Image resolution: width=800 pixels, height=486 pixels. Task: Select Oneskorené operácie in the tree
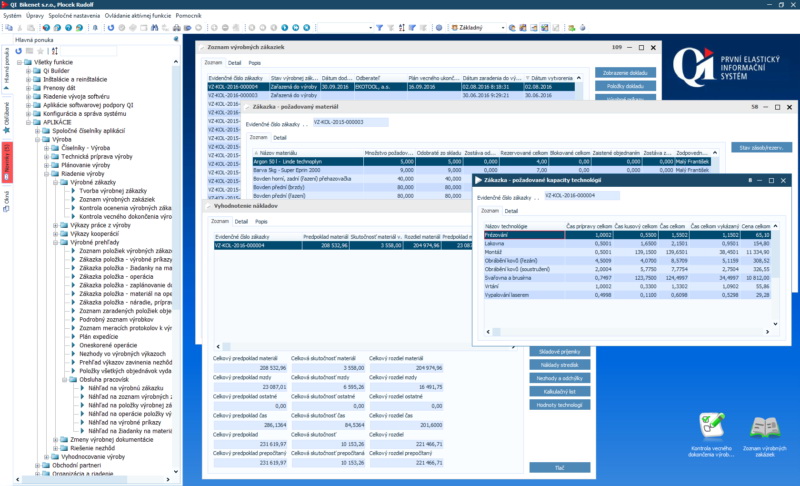tap(108, 345)
